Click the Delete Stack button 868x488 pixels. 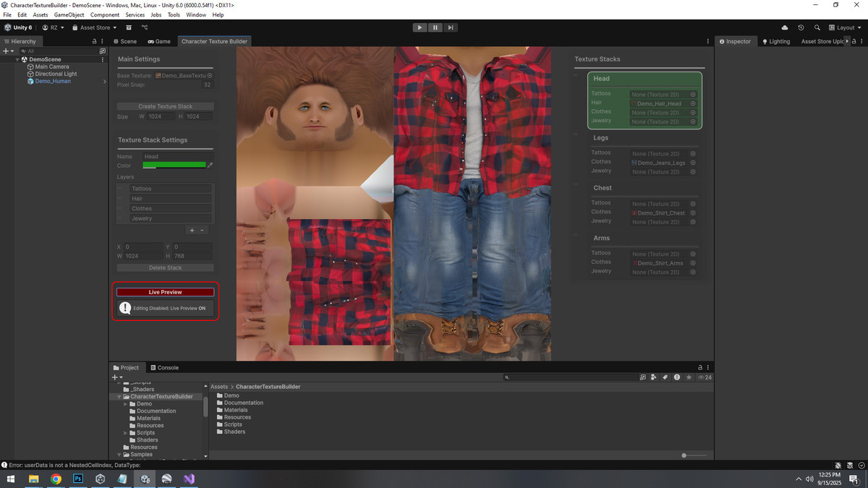(165, 267)
